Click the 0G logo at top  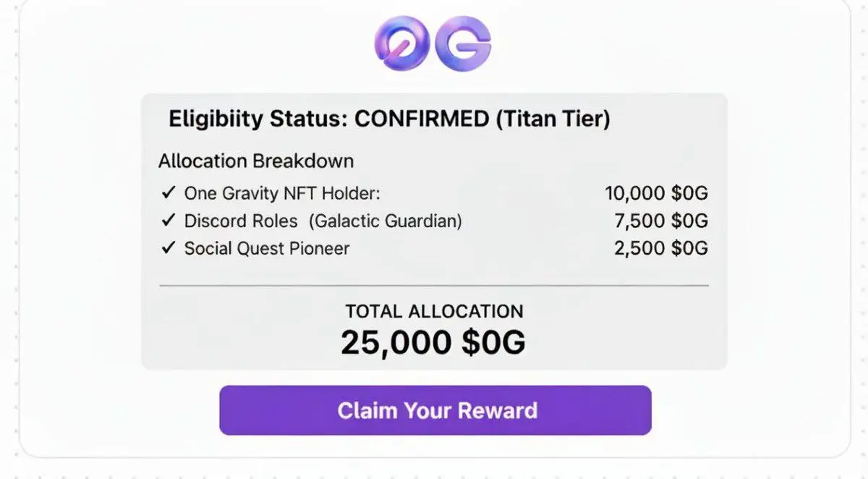coord(433,43)
